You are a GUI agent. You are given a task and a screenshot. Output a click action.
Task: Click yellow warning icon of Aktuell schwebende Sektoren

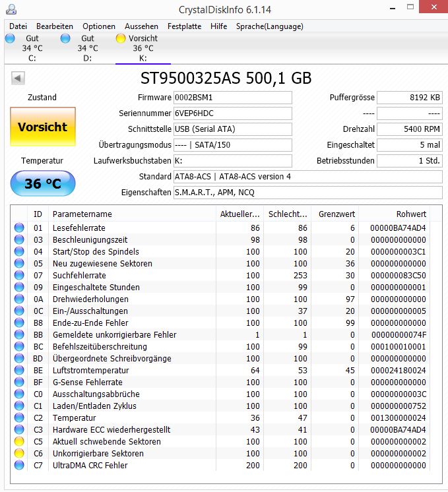tap(19, 441)
